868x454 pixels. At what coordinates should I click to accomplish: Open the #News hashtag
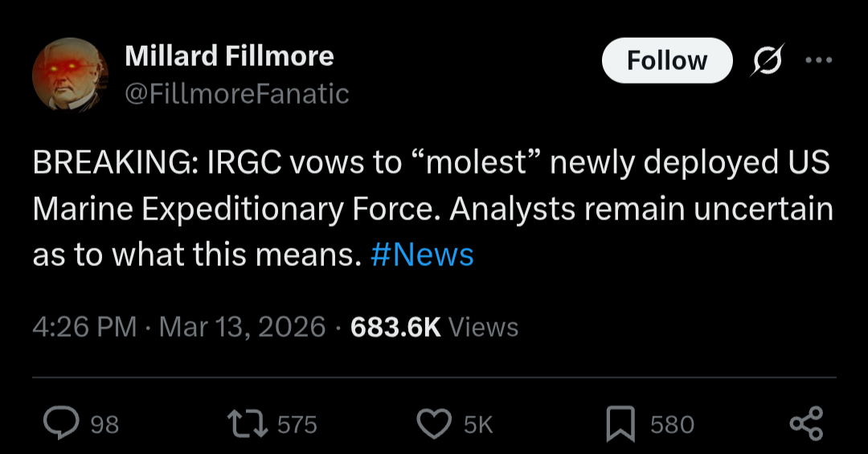point(422,255)
